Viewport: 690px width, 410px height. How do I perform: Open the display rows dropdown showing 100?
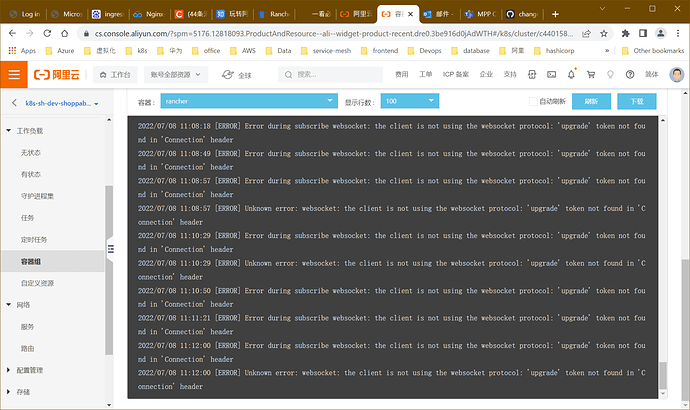click(x=409, y=101)
